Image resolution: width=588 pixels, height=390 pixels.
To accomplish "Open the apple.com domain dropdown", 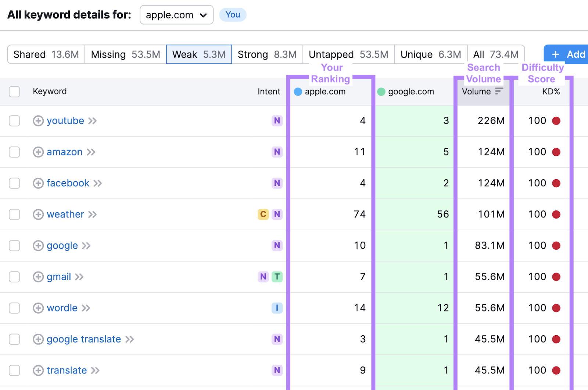I will (x=176, y=15).
